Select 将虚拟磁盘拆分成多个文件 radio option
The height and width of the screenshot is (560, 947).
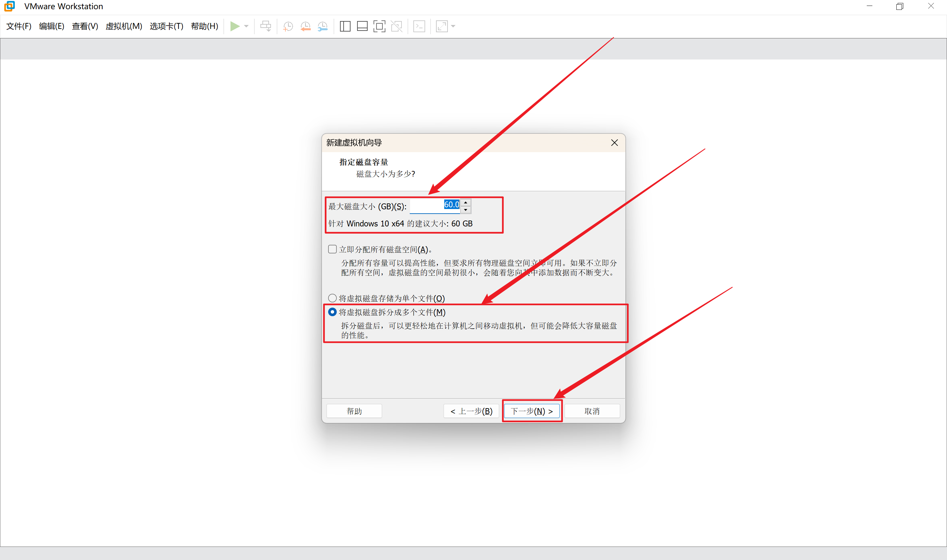click(x=332, y=312)
